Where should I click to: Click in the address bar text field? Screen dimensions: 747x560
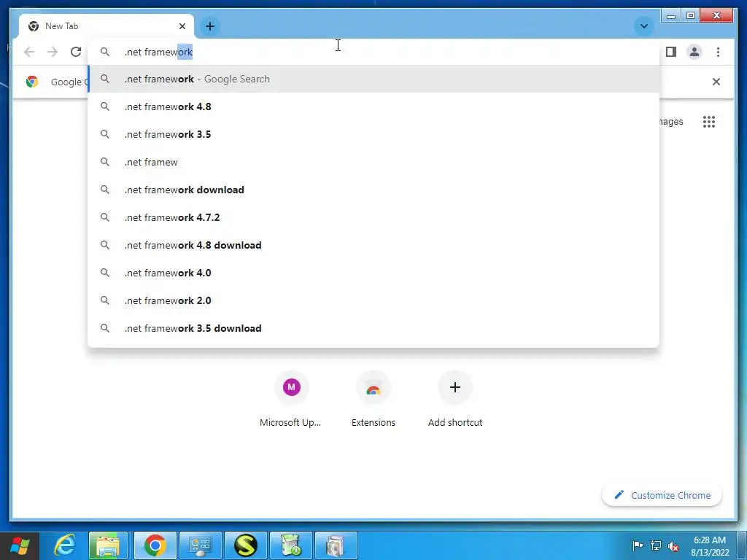point(373,52)
